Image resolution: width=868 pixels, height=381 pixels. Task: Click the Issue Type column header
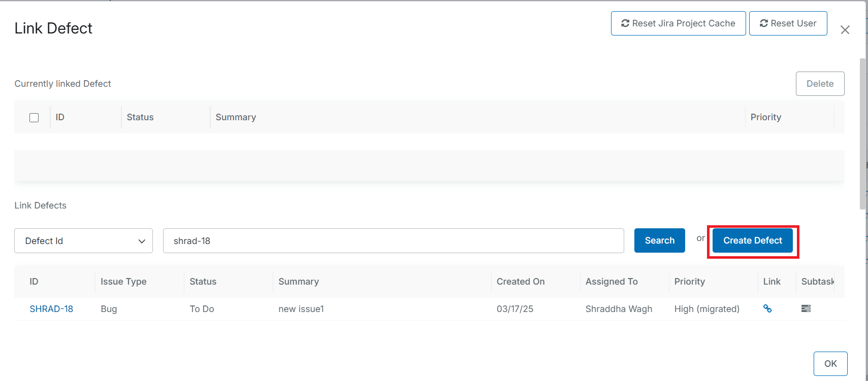point(123,282)
